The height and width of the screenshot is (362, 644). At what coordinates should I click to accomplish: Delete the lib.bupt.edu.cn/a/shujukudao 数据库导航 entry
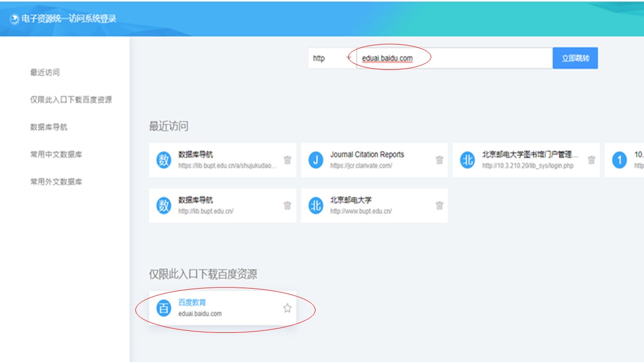pos(287,160)
